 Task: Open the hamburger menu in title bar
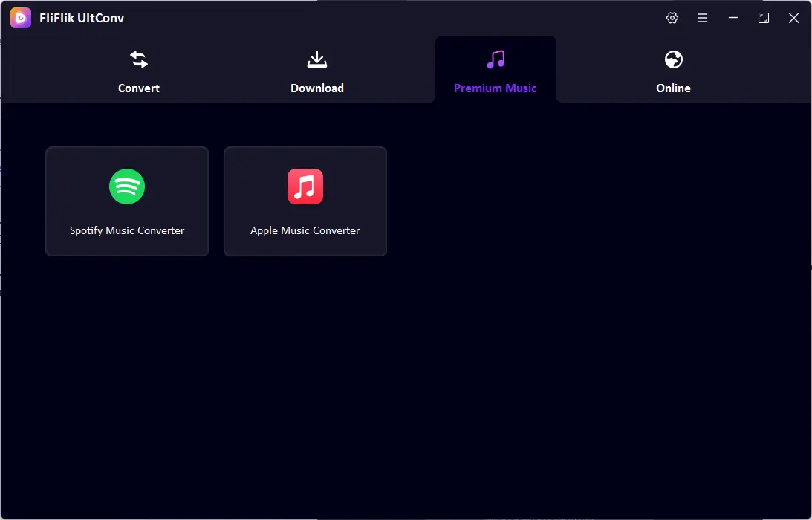pos(703,18)
